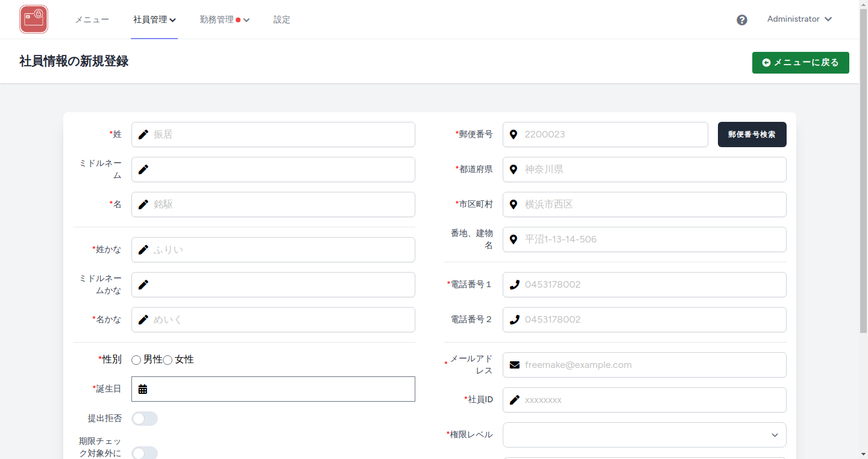Screen dimensions: 868x459
Task: Click calendar icon in 誕生日 field
Action: pyautogui.click(x=143, y=389)
